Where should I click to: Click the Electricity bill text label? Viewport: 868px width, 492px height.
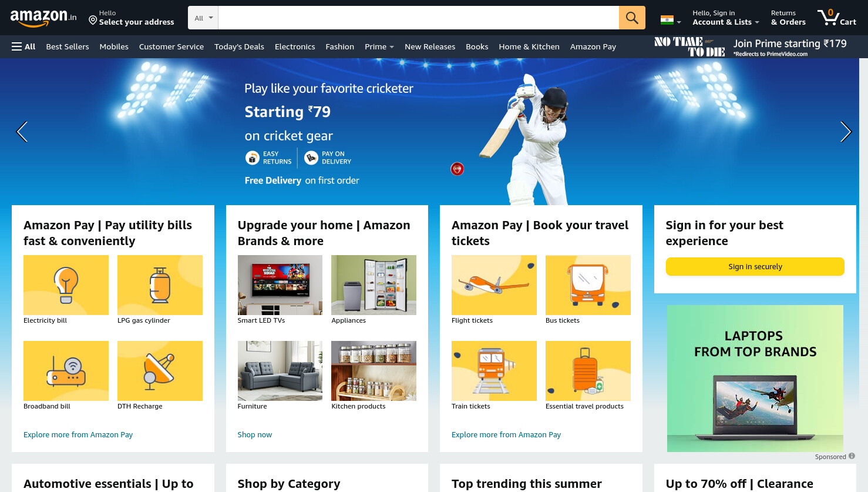tap(45, 320)
